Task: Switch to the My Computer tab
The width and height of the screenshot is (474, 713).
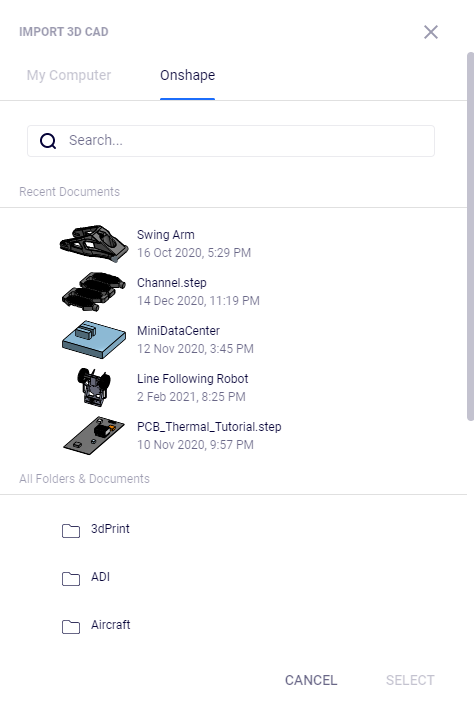Action: [x=69, y=75]
